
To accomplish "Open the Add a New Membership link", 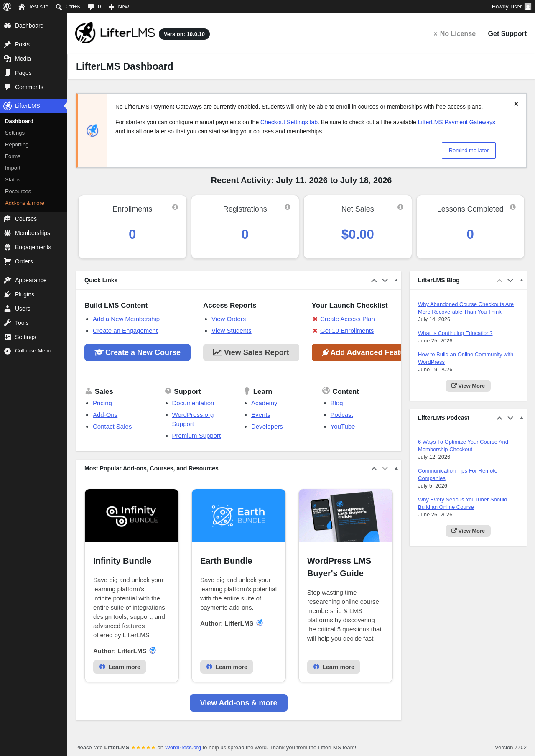I will click(126, 319).
